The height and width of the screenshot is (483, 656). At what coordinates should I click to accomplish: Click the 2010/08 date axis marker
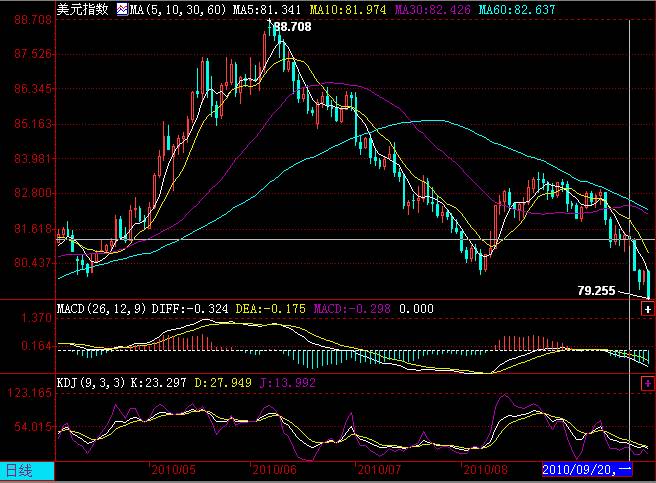(485, 470)
